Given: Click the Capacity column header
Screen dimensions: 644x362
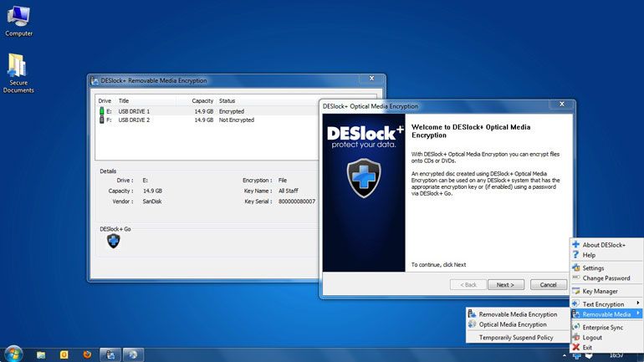Looking at the screenshot, I should pos(202,100).
